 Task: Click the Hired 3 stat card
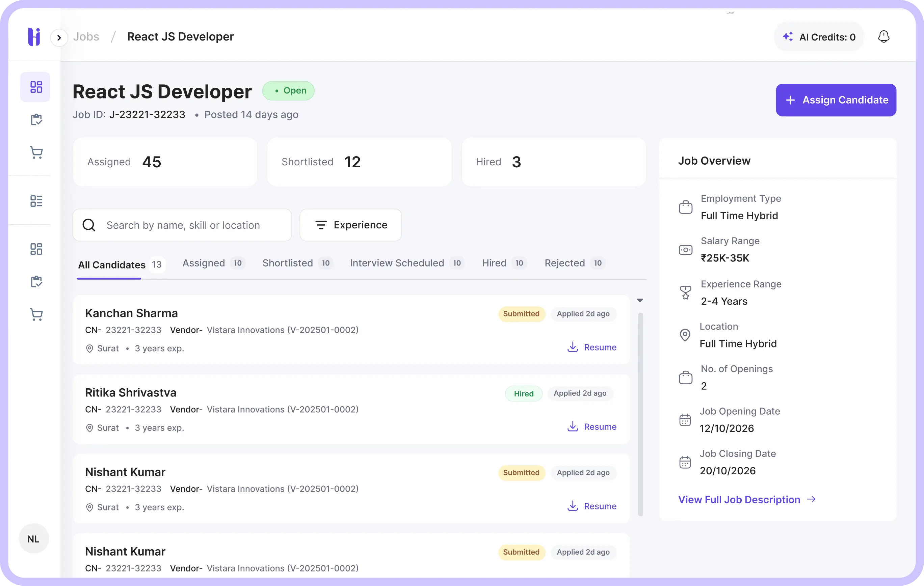click(x=554, y=162)
